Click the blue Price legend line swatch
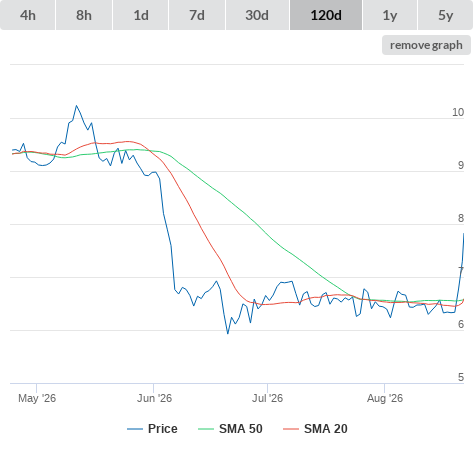Image resolution: width=474 pixels, height=455 pixels. (135, 429)
